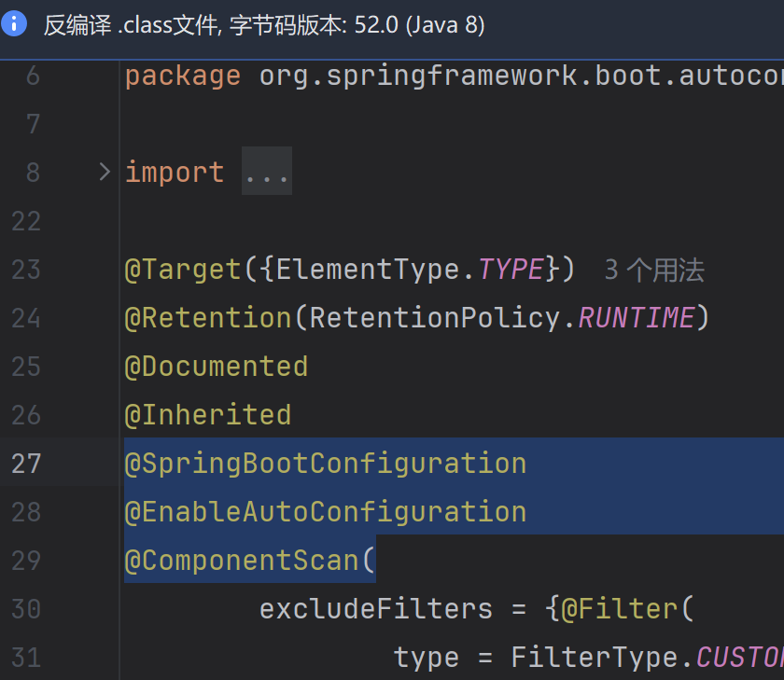Click the blue info icon in banner
Viewport: 784px width, 680px height.
[15, 24]
